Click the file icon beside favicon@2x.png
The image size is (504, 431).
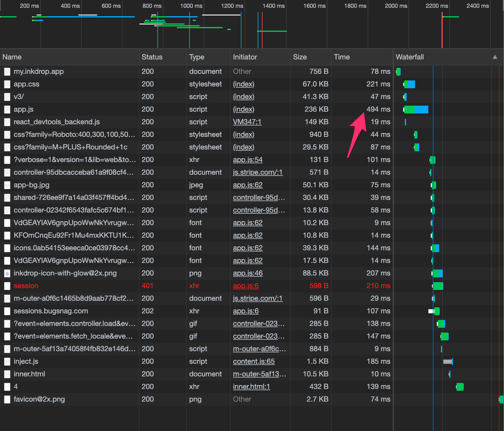[x=7, y=399]
